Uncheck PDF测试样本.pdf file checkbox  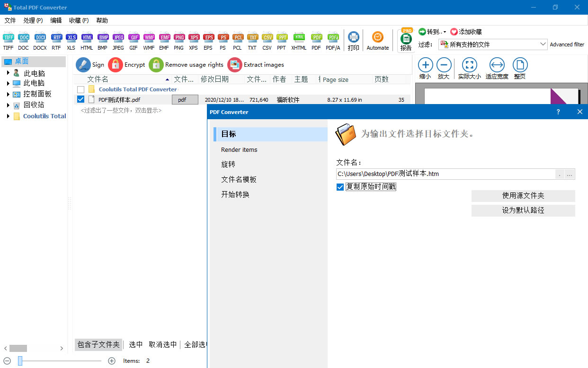pyautogui.click(x=80, y=99)
